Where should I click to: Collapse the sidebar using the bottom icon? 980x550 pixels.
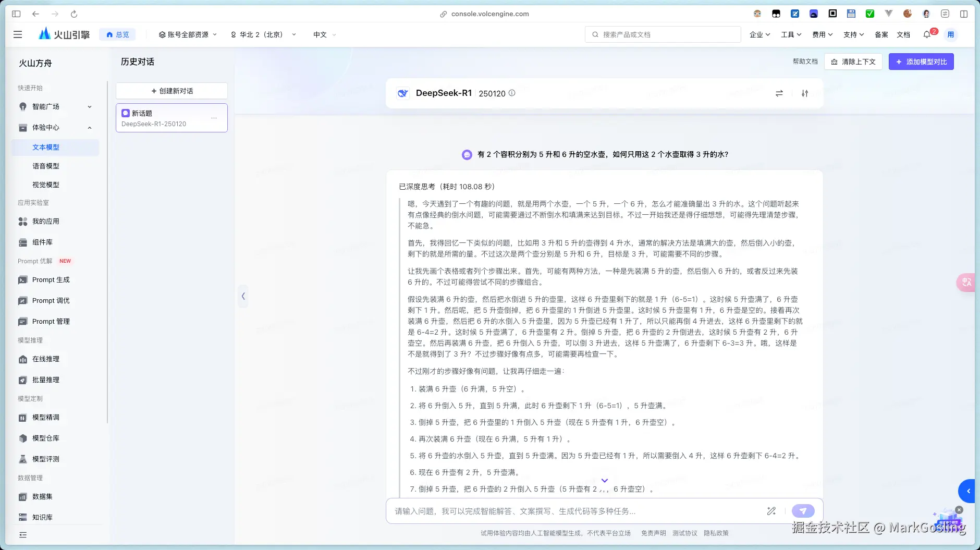[x=23, y=535]
